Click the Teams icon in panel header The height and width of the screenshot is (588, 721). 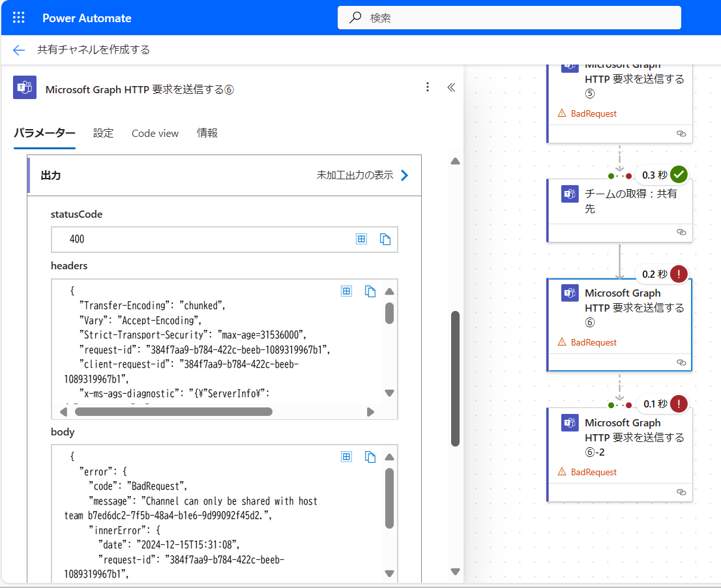[24, 87]
